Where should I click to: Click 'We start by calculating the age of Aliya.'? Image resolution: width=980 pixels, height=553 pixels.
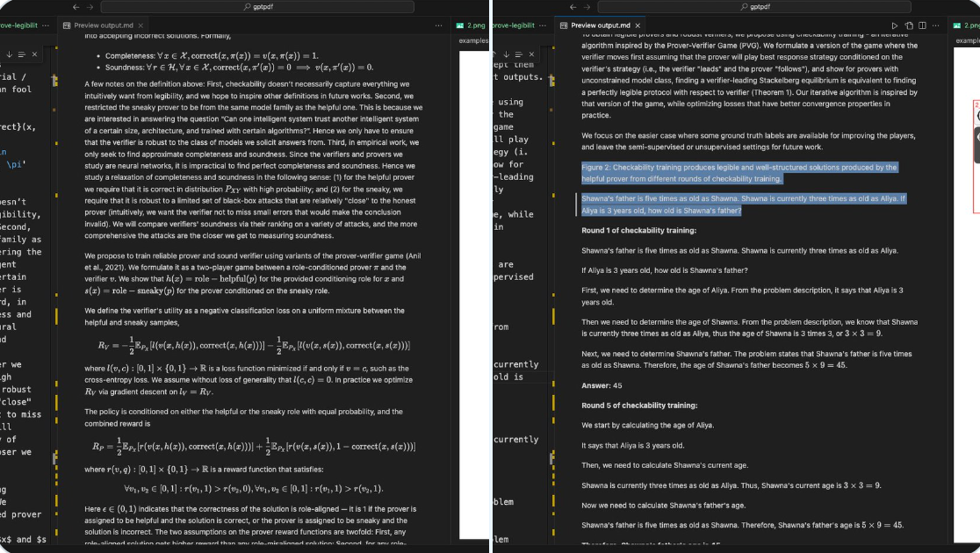point(647,426)
